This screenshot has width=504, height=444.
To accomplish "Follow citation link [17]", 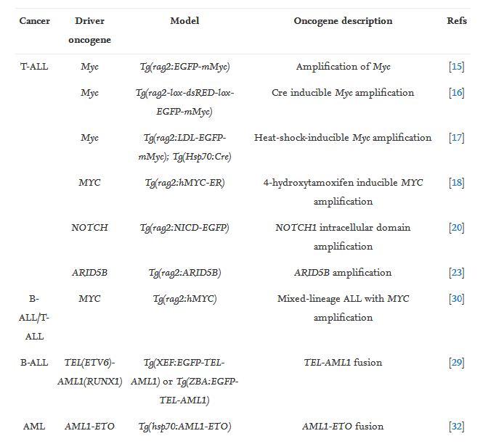I will pos(457,138).
